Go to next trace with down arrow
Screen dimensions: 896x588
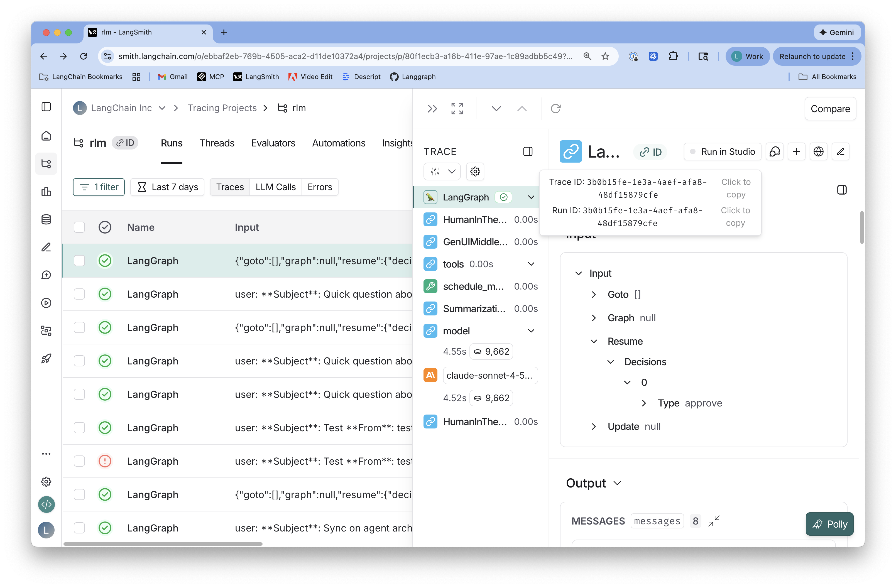point(496,109)
